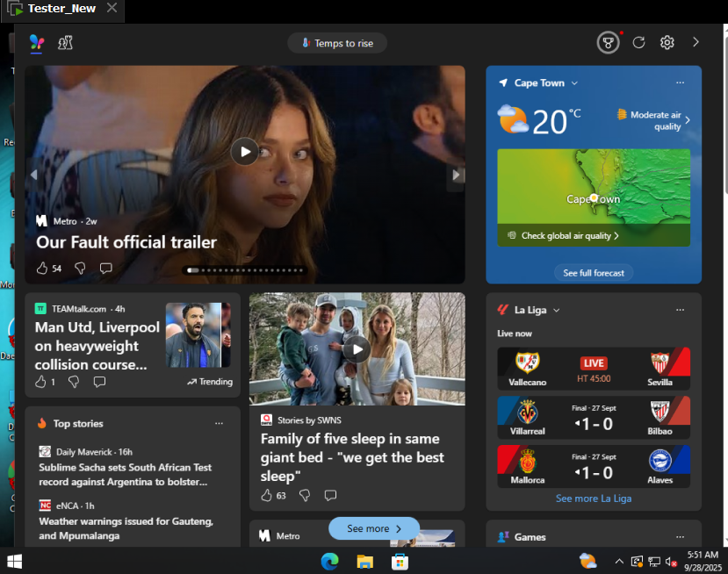Click the taskbar weather widget icon

[587, 561]
